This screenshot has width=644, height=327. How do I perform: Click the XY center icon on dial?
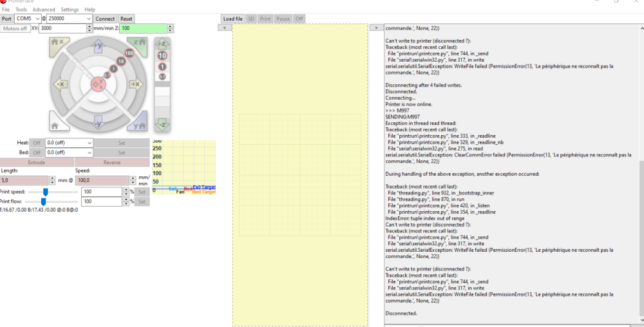[98, 84]
